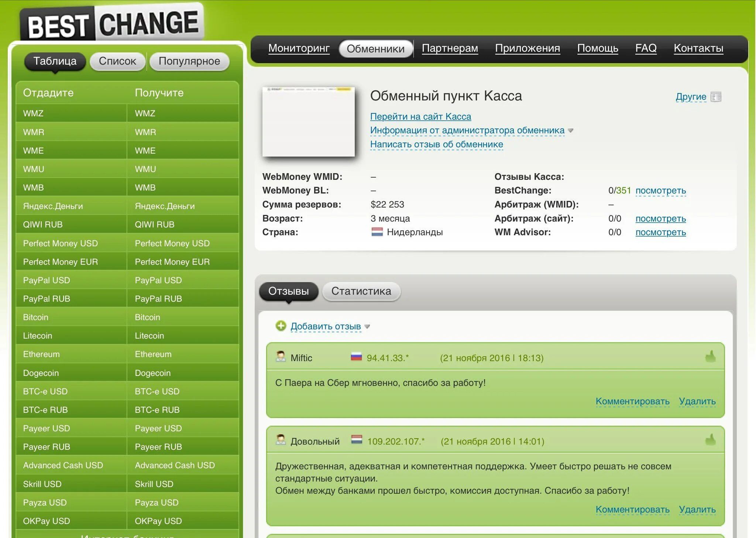Image resolution: width=756 pixels, height=538 pixels.
Task: Open Написать отзыв об обменнике form
Action: [436, 144]
